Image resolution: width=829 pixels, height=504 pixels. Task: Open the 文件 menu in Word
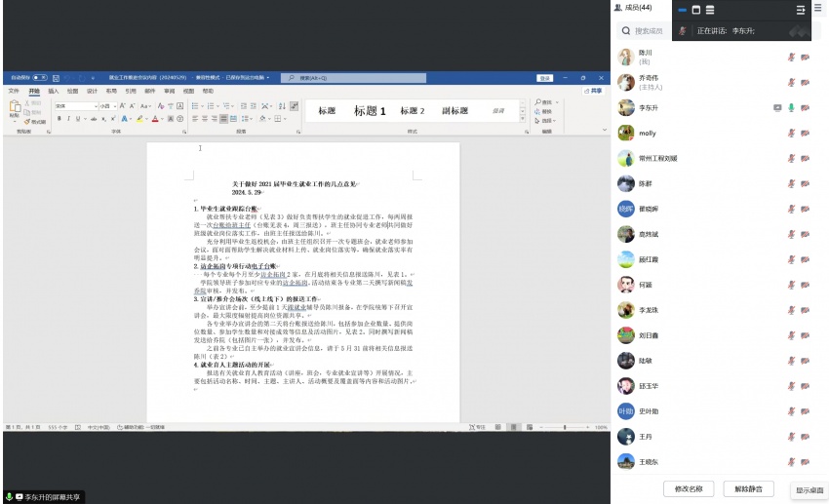(x=14, y=91)
